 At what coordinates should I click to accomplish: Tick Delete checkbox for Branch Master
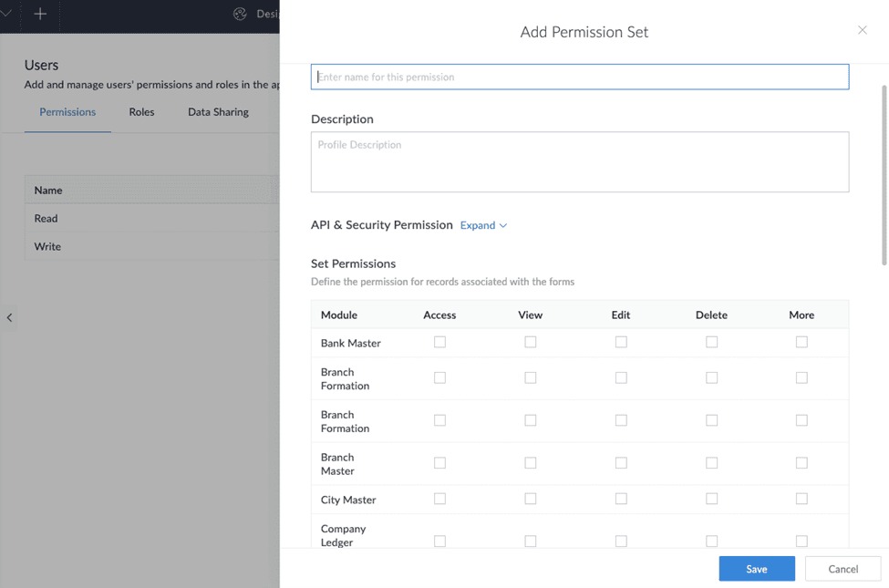[x=711, y=463]
